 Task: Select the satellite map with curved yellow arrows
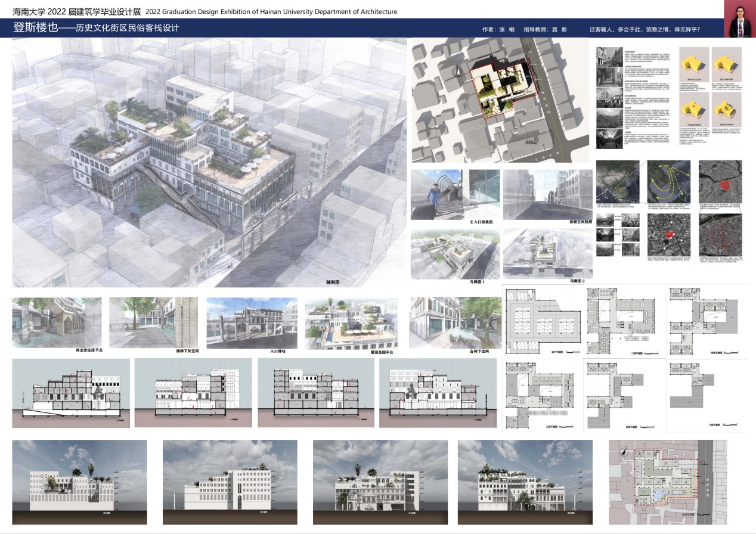(668, 182)
